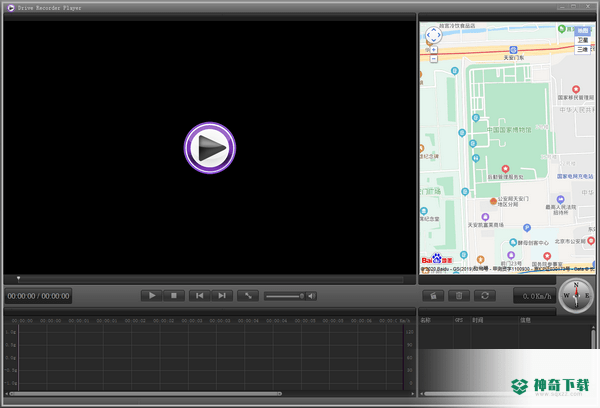Image resolution: width=600 pixels, height=408 pixels.
Task: Click the 天安门东 subway station icon
Action: pos(513,50)
